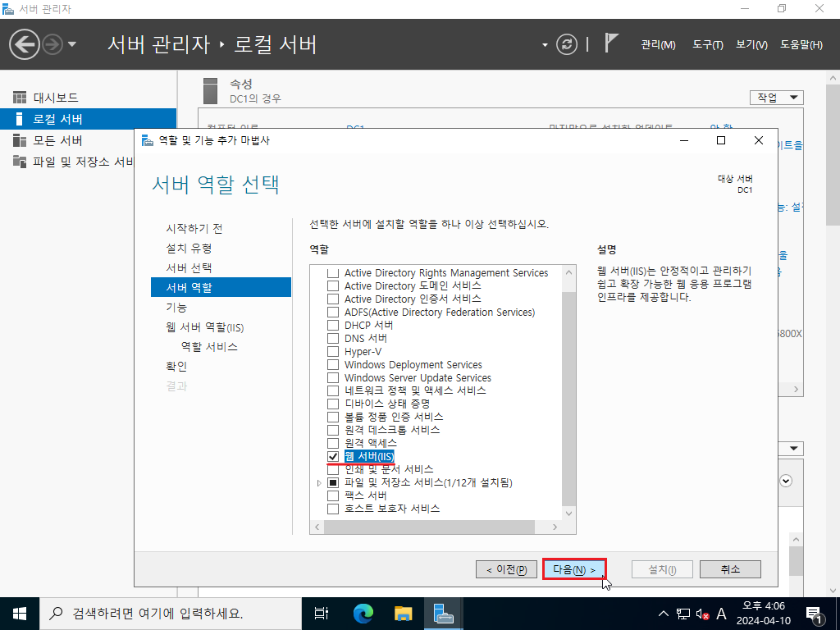Open the 작업 dropdown in properties panel
840x630 pixels.
pyautogui.click(x=777, y=98)
